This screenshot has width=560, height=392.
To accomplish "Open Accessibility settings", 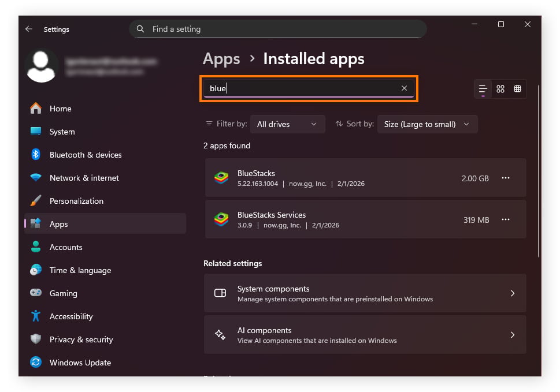I will click(x=105, y=316).
